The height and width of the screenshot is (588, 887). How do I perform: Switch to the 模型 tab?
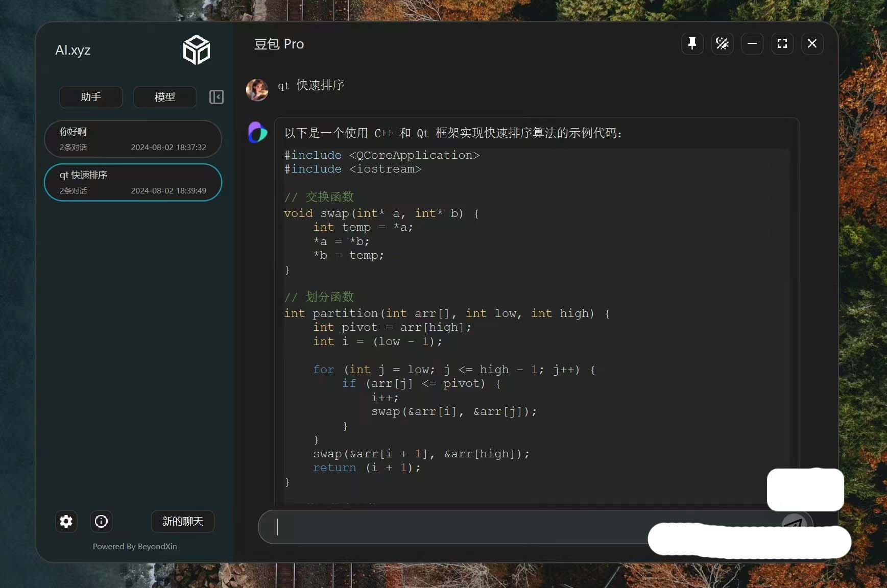[x=165, y=97]
